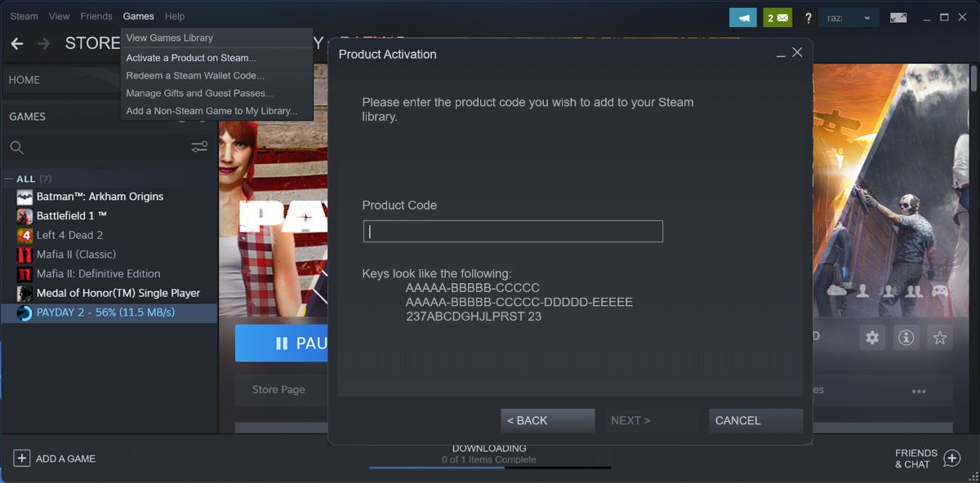Click the DOWNLOADING status link
Screen dimensions: 980x483
tap(489, 448)
